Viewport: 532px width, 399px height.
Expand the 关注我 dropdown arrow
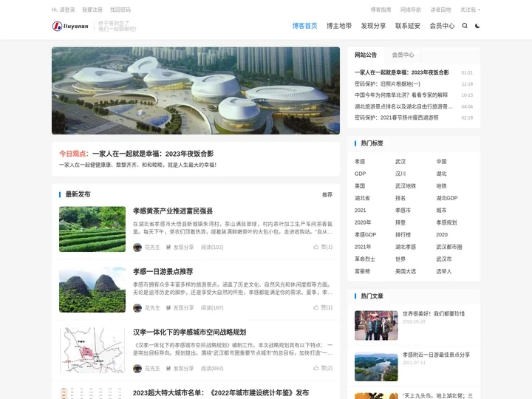[479, 10]
